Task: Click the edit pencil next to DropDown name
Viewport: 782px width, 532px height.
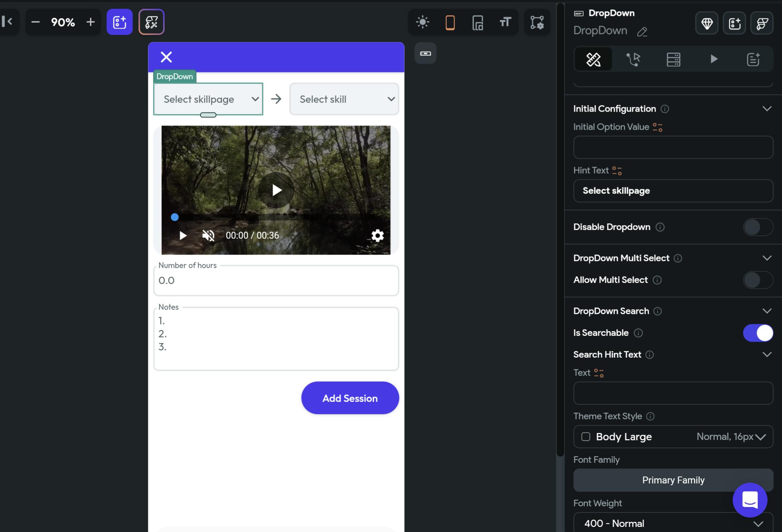Action: tap(642, 32)
